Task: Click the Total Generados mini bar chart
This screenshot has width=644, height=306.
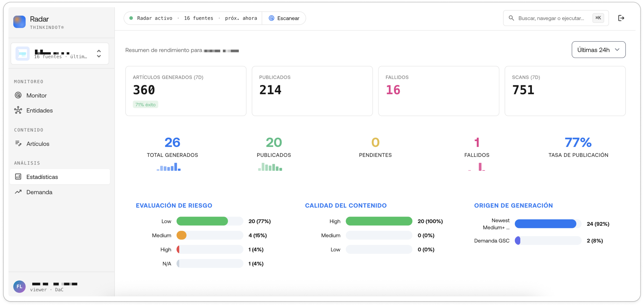Action: [169, 167]
